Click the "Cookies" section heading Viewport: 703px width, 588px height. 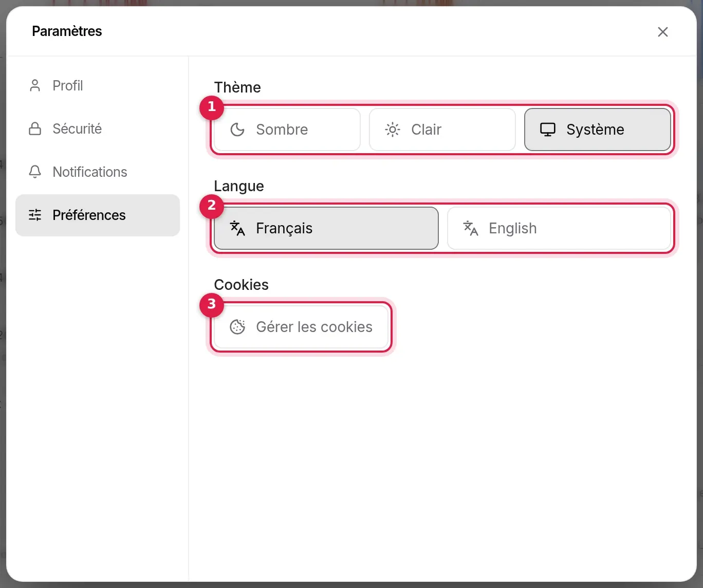click(242, 285)
